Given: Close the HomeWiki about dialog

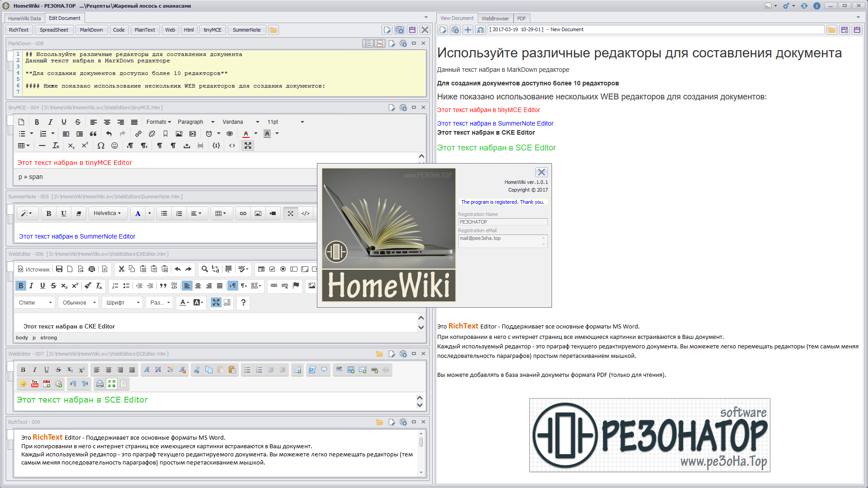Looking at the screenshot, I should pyautogui.click(x=541, y=172).
